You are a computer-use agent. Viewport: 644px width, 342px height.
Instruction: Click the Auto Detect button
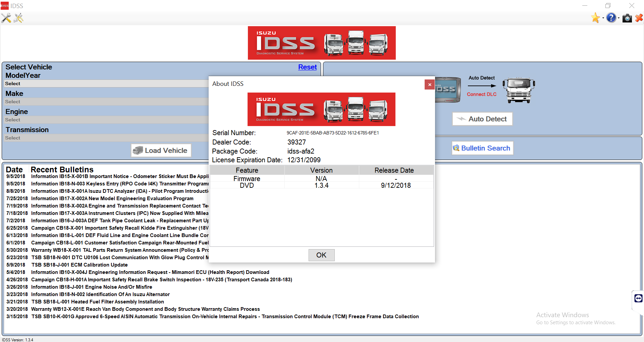(482, 119)
